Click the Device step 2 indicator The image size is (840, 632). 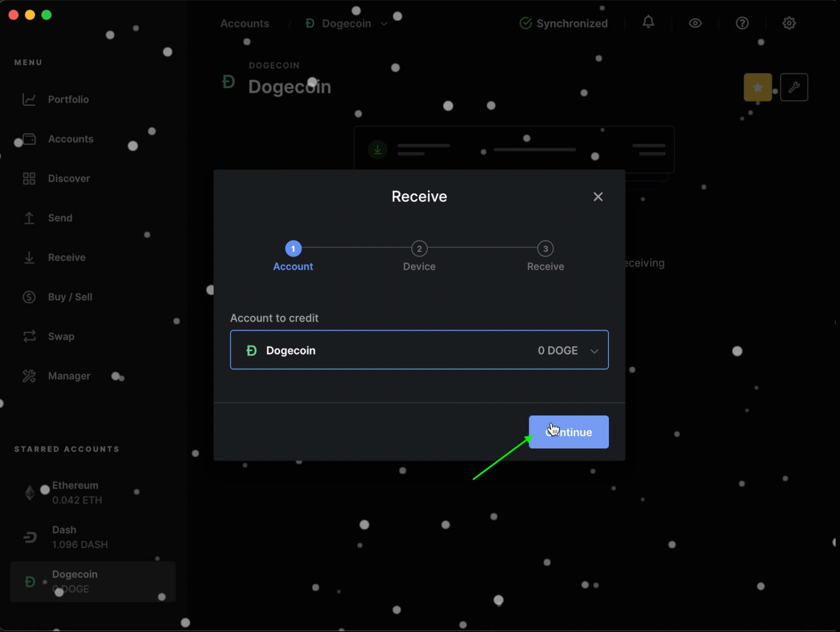click(x=419, y=249)
